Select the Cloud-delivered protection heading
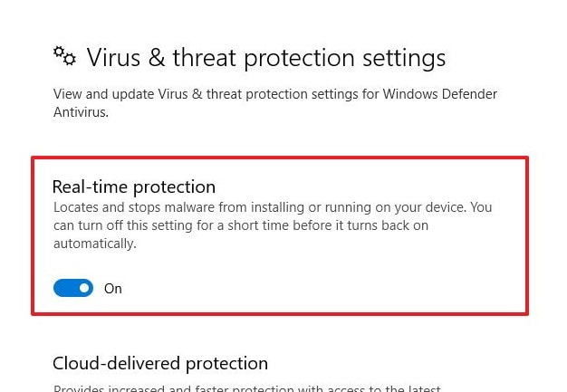The width and height of the screenshot is (567, 392). [x=160, y=364]
